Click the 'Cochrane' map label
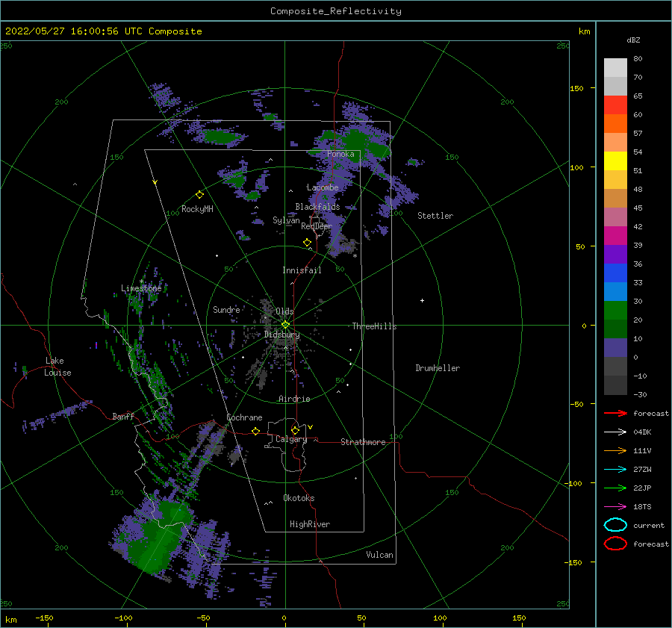 coord(244,417)
